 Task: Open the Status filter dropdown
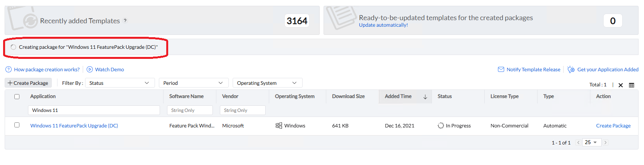tap(119, 83)
